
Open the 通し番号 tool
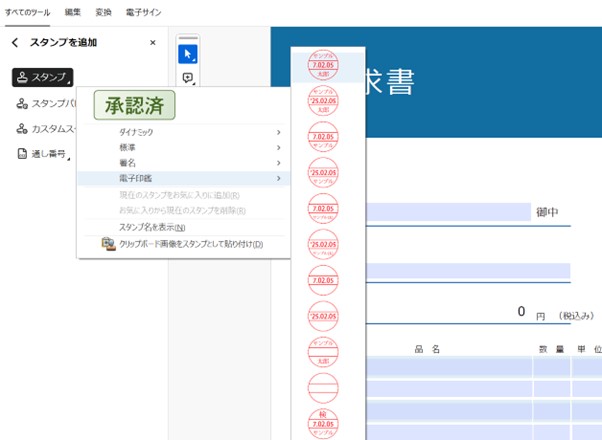pos(43,154)
